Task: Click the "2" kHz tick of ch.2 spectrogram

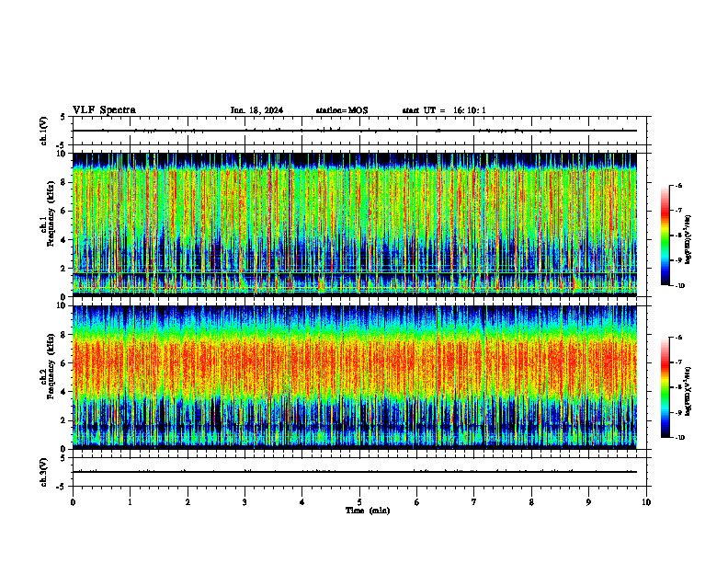Action: [x=65, y=420]
